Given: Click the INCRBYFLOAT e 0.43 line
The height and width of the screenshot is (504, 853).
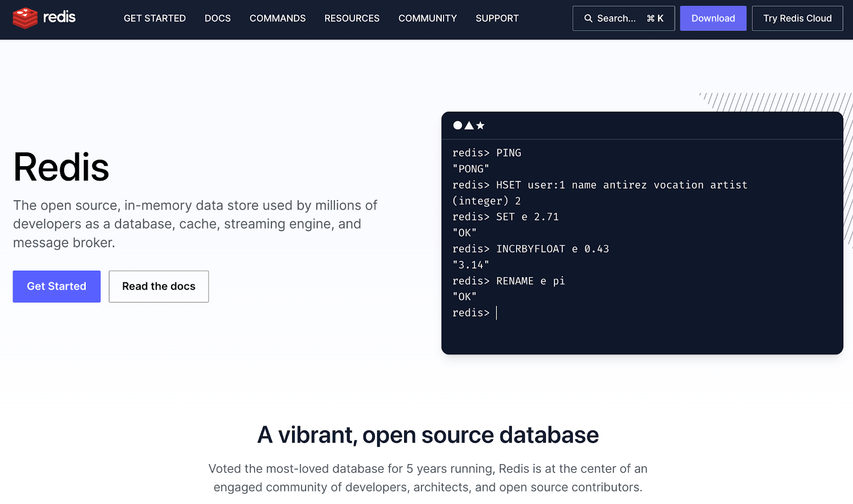Looking at the screenshot, I should (x=530, y=249).
